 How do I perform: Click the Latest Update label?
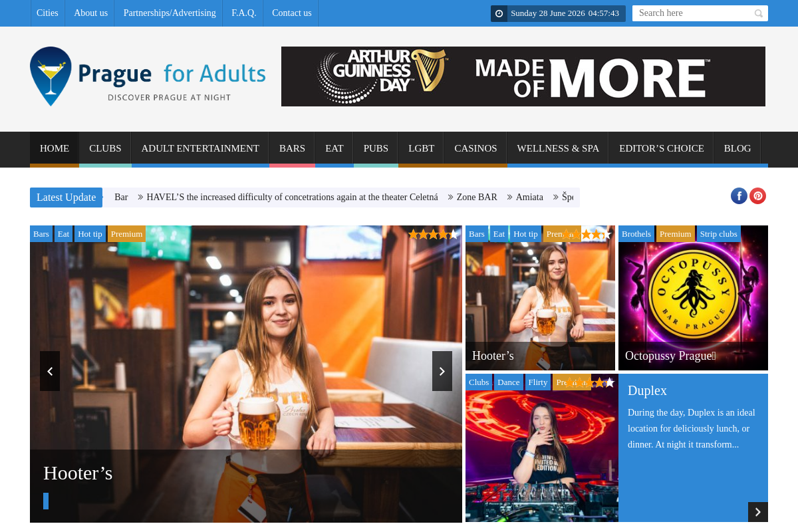(x=66, y=198)
